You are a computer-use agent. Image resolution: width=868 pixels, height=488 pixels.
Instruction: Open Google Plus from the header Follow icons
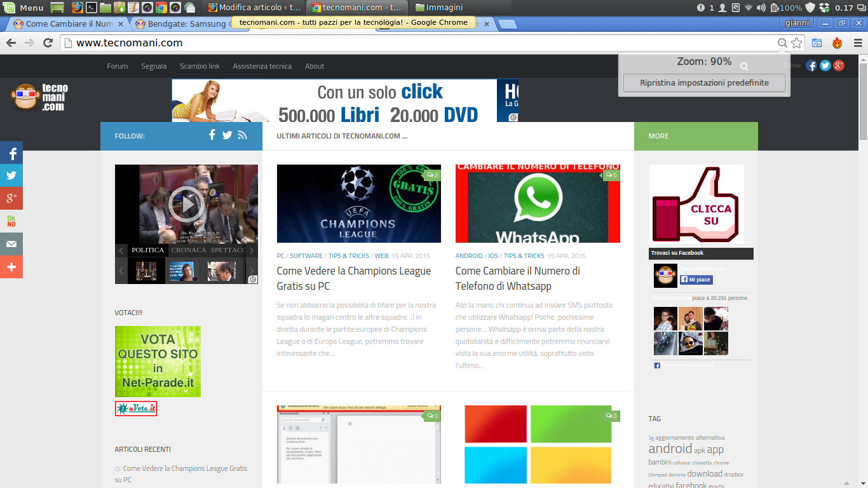(x=839, y=65)
